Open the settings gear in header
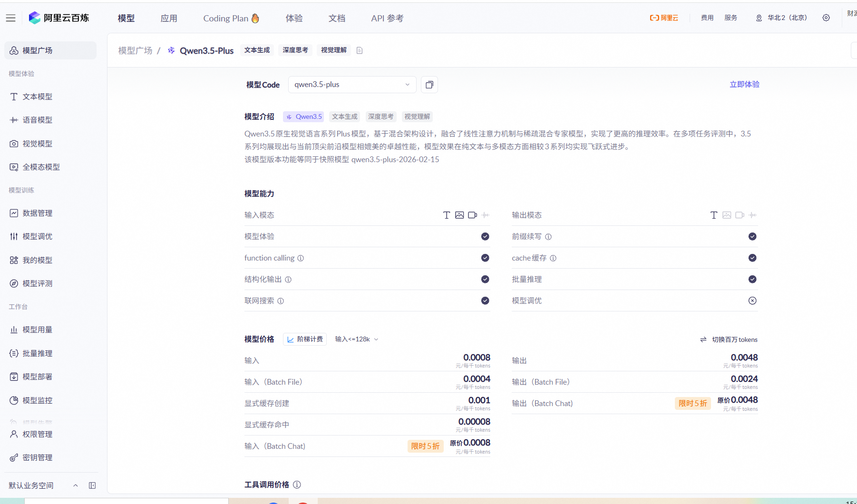Screen dimensions: 857x504 point(826,18)
